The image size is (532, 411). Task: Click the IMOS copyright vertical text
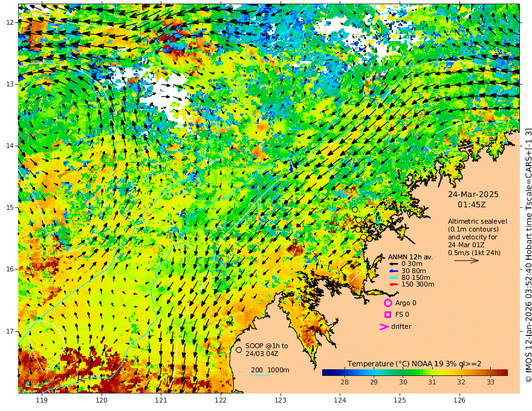click(528, 255)
